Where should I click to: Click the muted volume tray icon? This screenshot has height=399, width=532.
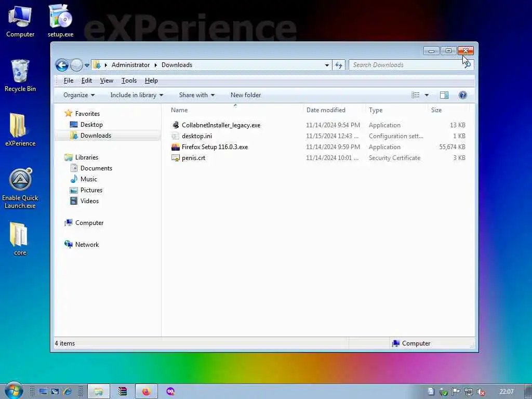[481, 392]
